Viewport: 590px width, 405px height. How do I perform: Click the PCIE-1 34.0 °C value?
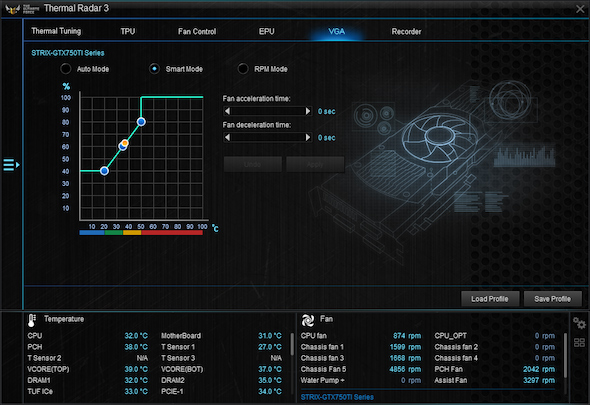(x=270, y=391)
